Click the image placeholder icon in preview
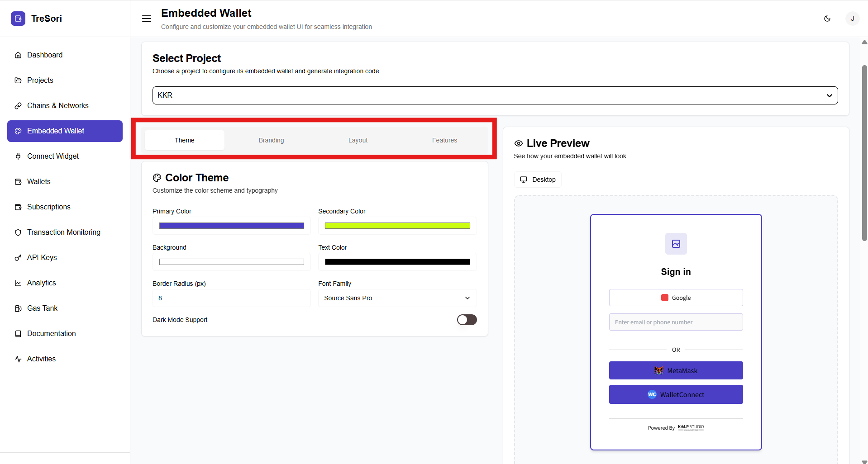The height and width of the screenshot is (464, 868). pos(676,244)
